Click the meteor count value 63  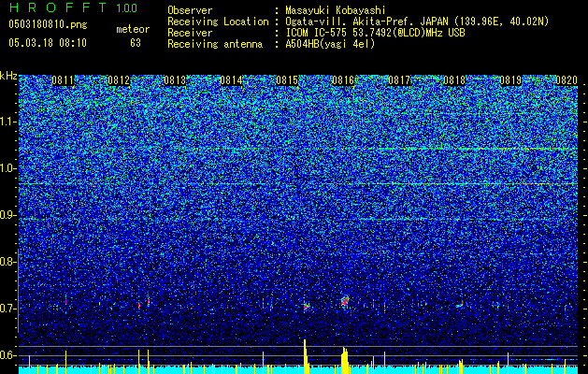point(136,43)
